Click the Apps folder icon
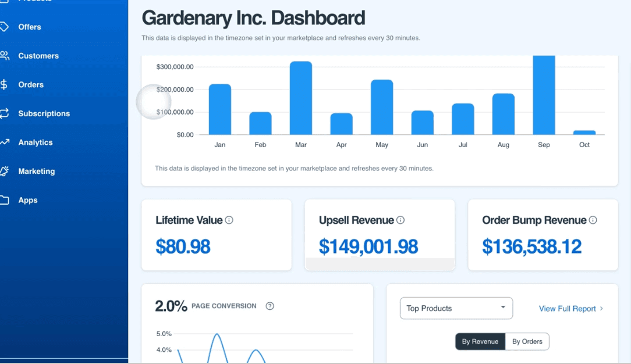631x364 pixels. coord(5,200)
